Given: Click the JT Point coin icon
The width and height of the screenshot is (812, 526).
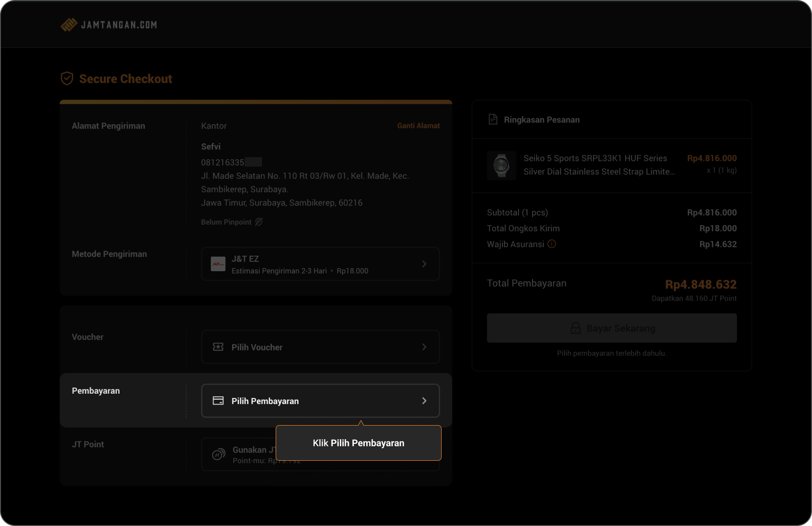Looking at the screenshot, I should coord(218,454).
